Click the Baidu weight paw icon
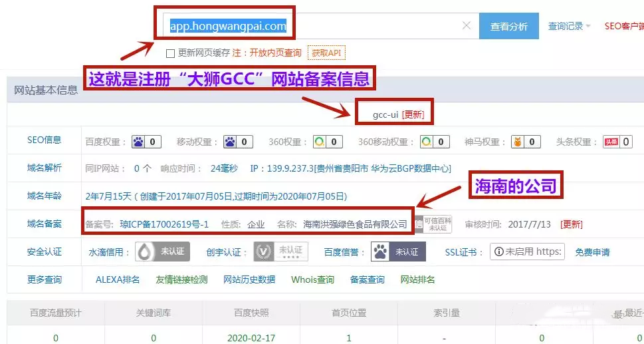 coord(138,142)
